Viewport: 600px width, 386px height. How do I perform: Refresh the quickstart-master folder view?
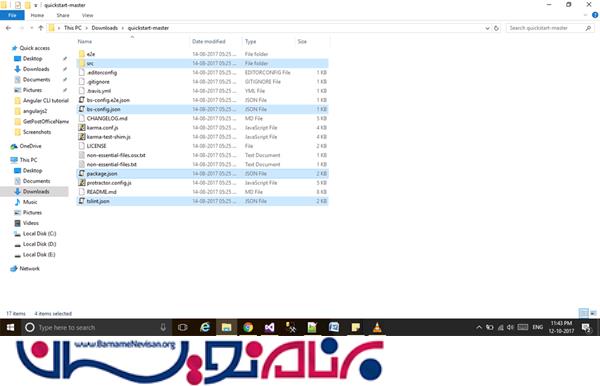tap(496, 28)
